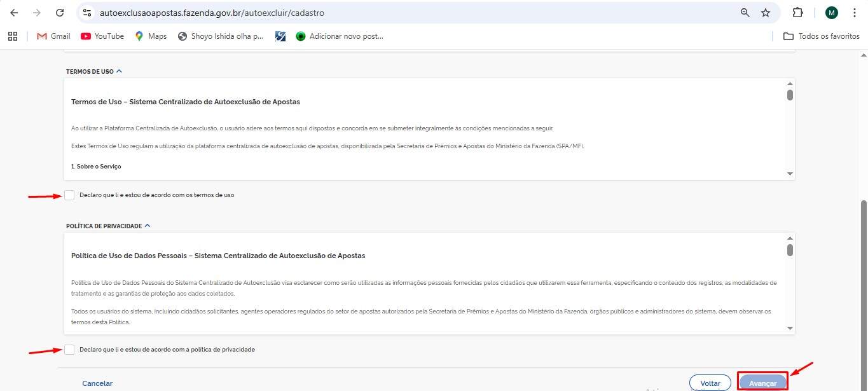This screenshot has width=868, height=391.
Task: Open the Google apps grid icon
Action: tap(13, 36)
